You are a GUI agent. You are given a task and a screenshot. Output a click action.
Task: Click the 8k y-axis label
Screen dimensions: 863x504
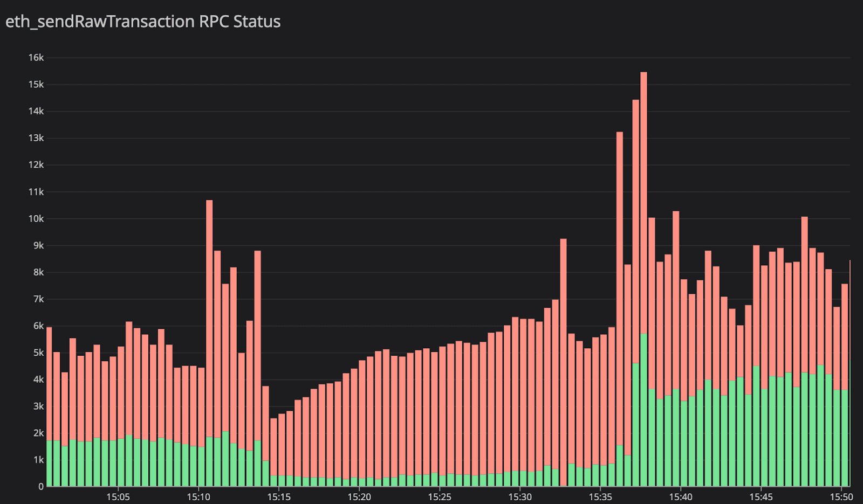[x=39, y=272]
